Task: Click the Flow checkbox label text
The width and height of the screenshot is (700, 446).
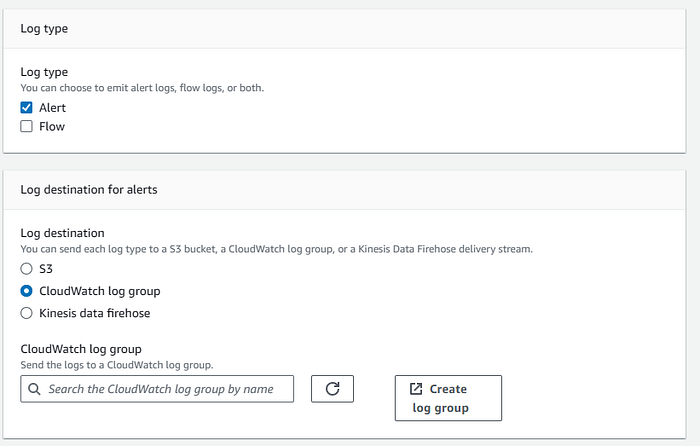Action: point(52,127)
